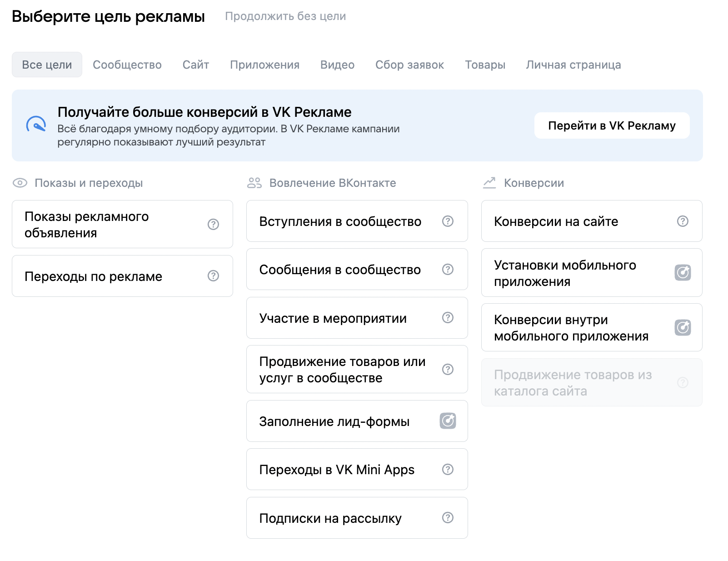Click the Продолжить без цели link

point(285,16)
